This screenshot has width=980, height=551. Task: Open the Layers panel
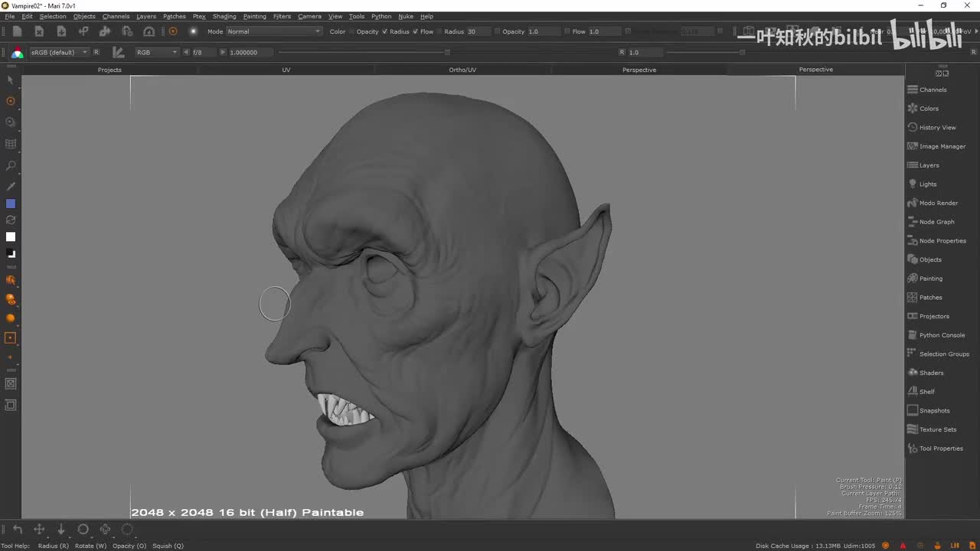click(x=929, y=165)
